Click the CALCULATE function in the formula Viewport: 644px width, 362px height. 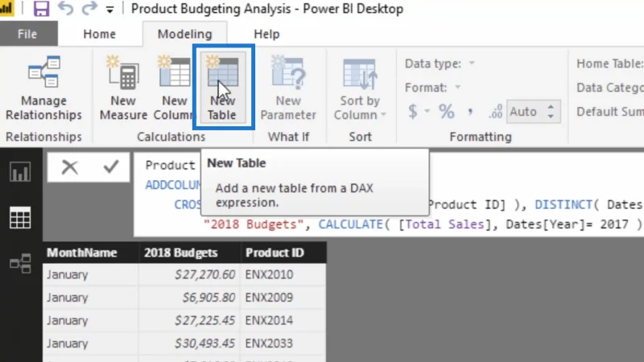click(x=351, y=224)
